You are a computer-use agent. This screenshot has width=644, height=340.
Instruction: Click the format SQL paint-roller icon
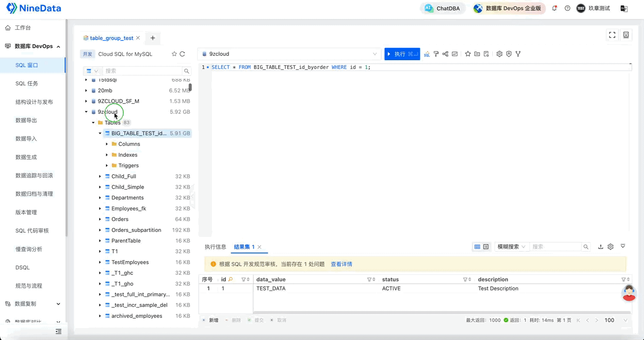click(436, 54)
